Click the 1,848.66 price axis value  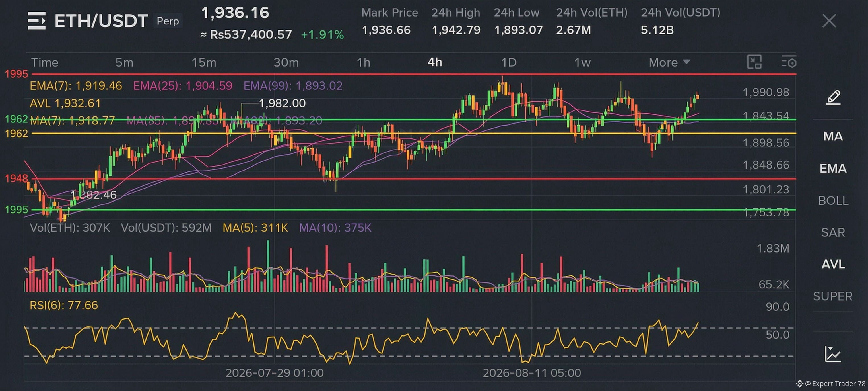[766, 165]
